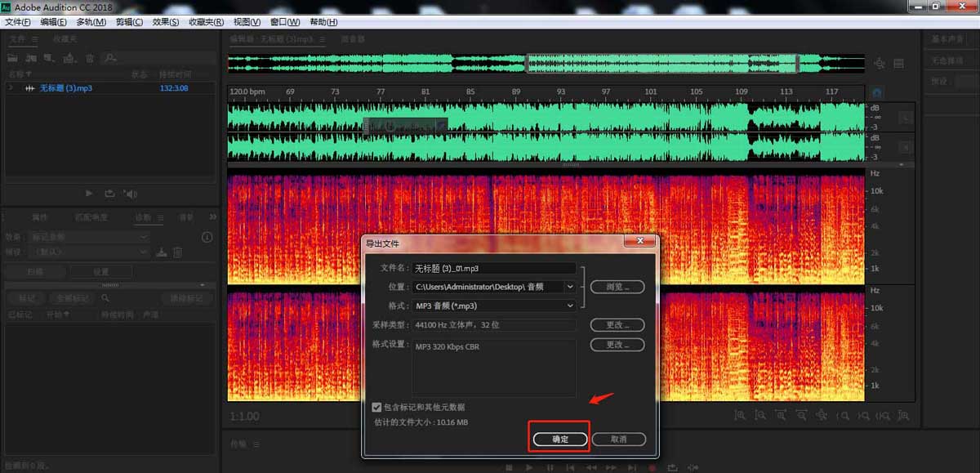980x473 pixels.
Task: Click the pause button in transport controls
Action: tap(550, 466)
